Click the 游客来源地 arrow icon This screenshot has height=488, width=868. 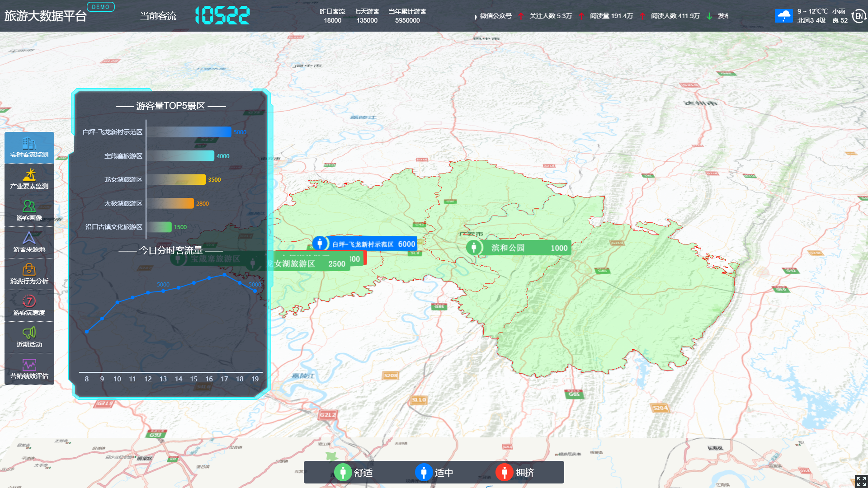pos(29,238)
